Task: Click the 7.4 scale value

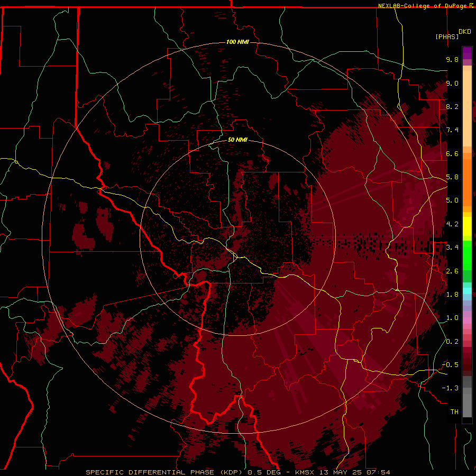Action: tap(452, 130)
